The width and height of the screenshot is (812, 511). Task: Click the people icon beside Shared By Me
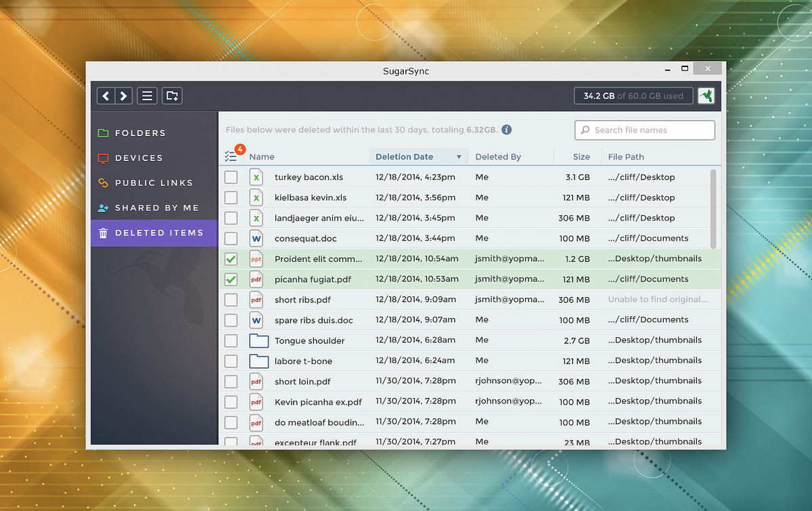pos(103,208)
